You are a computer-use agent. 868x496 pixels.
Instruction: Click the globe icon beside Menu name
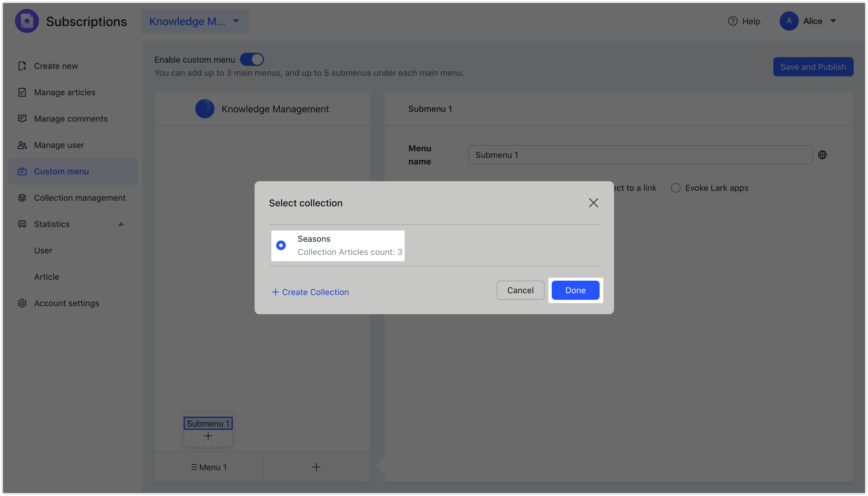[x=823, y=155]
